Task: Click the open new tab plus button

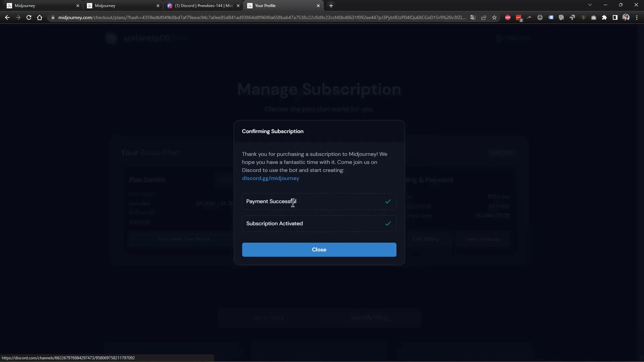Action: 331,5
